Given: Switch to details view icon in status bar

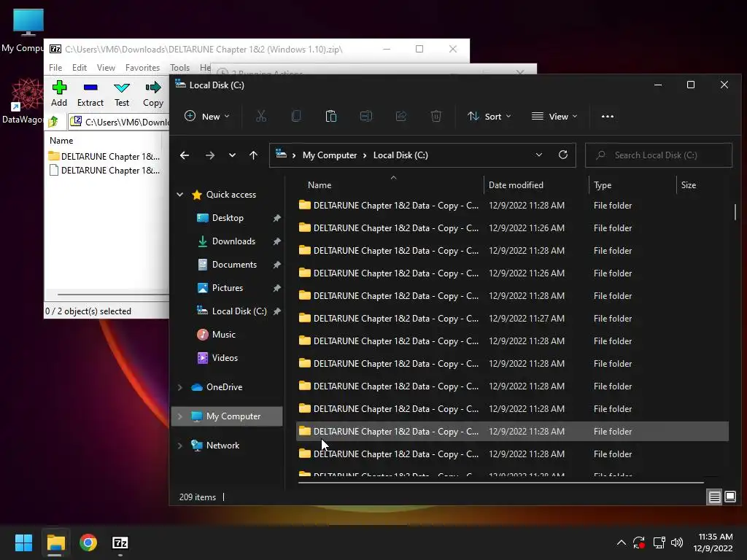Looking at the screenshot, I should [715, 497].
